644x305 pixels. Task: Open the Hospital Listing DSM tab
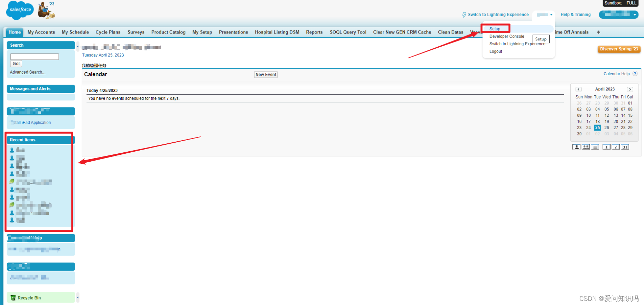pos(277,32)
